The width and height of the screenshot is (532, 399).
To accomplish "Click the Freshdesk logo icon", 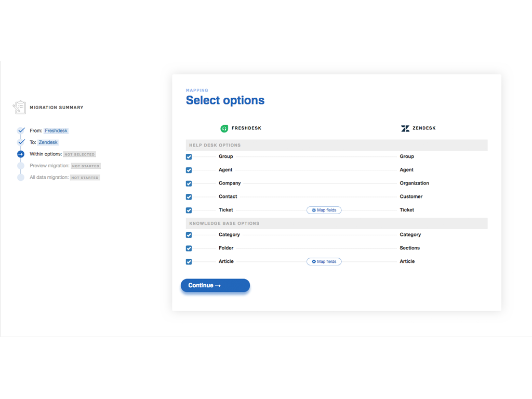I will pyautogui.click(x=224, y=128).
